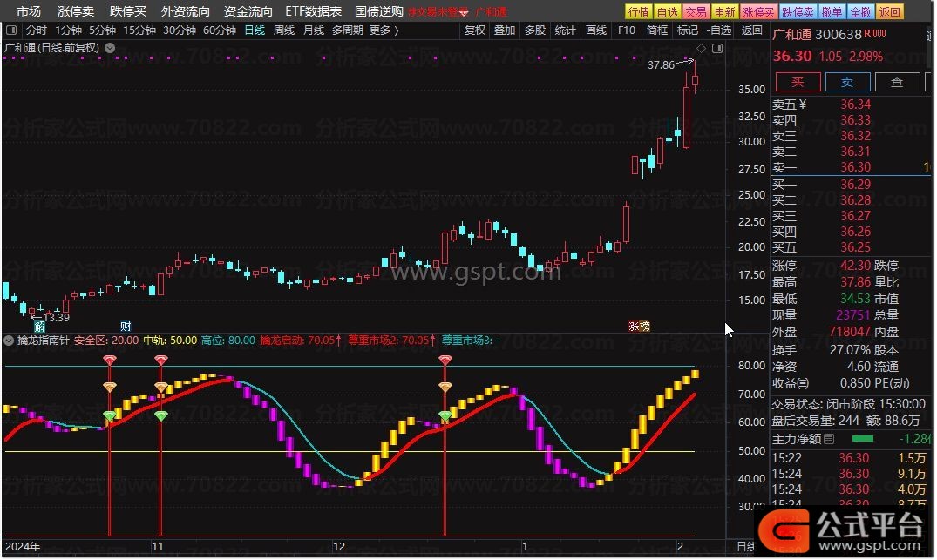The height and width of the screenshot is (560, 937).
Task: Open the 资金流向 menu
Action: pos(248,11)
